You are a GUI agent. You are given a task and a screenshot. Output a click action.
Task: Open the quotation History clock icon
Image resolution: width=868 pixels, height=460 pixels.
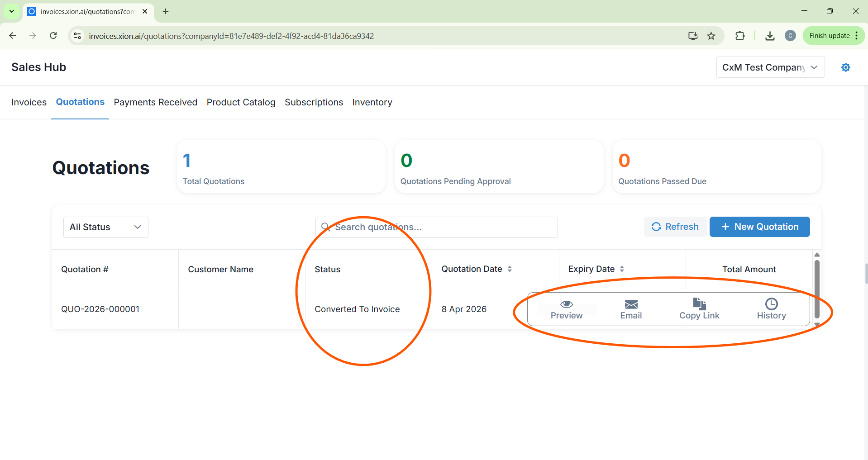click(x=771, y=304)
